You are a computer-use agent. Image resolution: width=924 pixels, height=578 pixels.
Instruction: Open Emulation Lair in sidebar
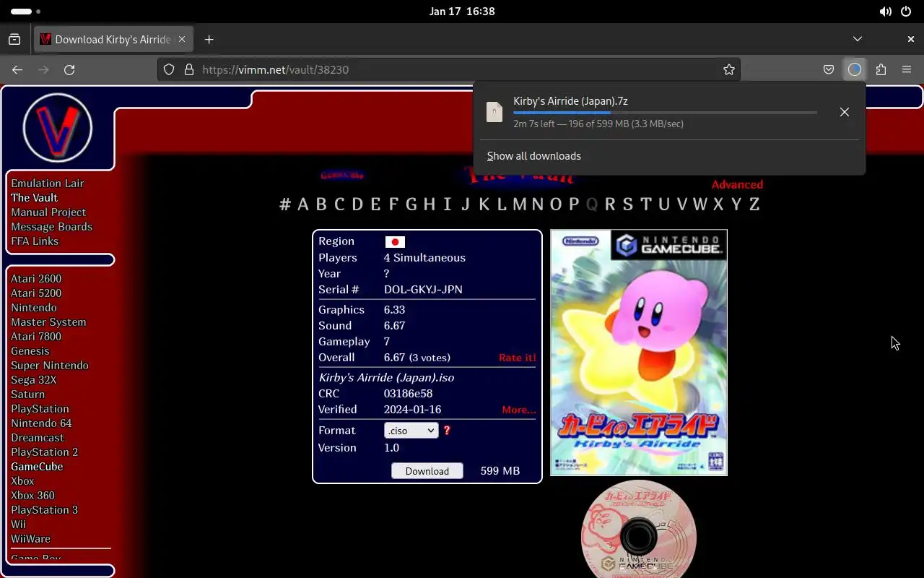tap(48, 184)
